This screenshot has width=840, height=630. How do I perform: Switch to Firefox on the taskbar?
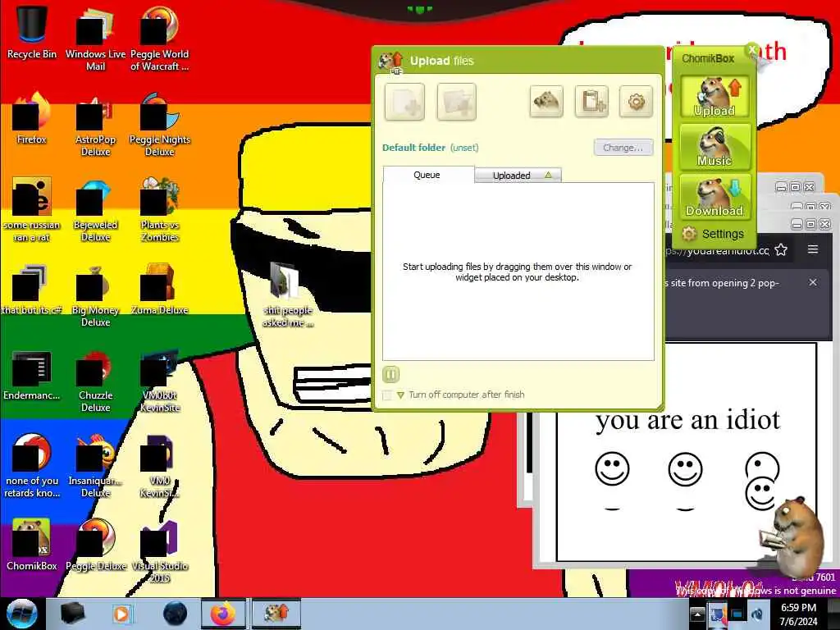[223, 614]
